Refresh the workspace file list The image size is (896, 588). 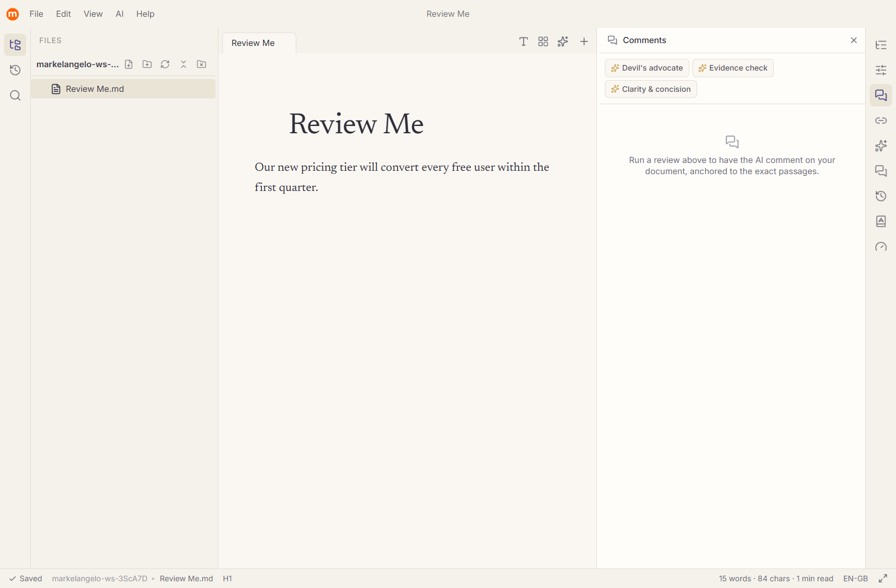click(x=165, y=64)
